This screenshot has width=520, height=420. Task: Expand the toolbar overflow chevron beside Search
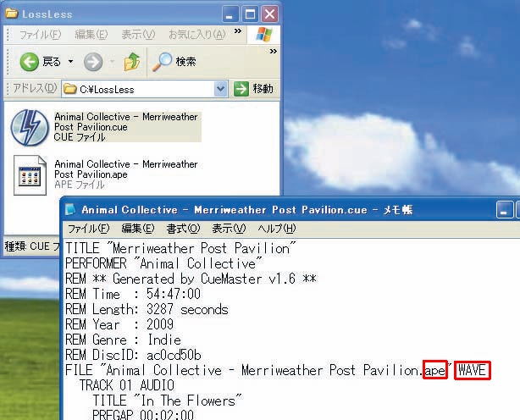[274, 52]
